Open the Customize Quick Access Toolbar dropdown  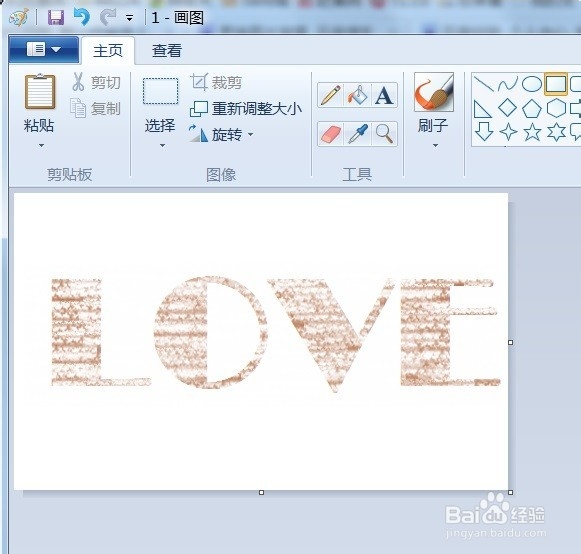pos(129,18)
